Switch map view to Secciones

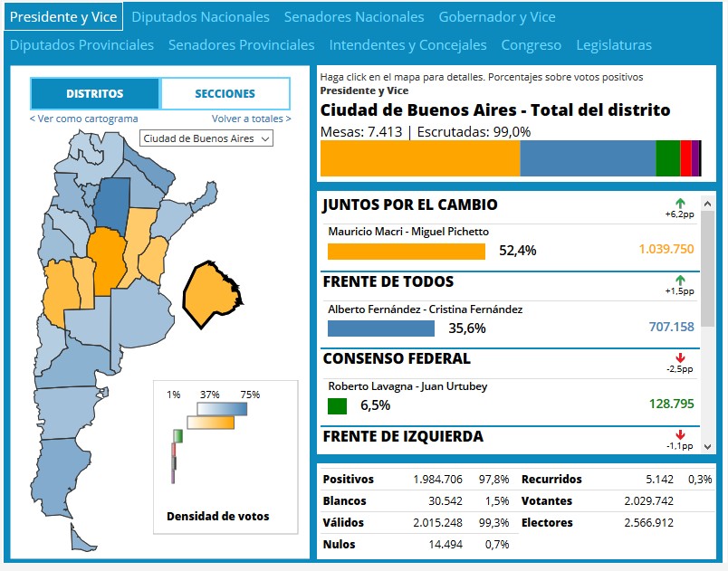[x=225, y=94]
